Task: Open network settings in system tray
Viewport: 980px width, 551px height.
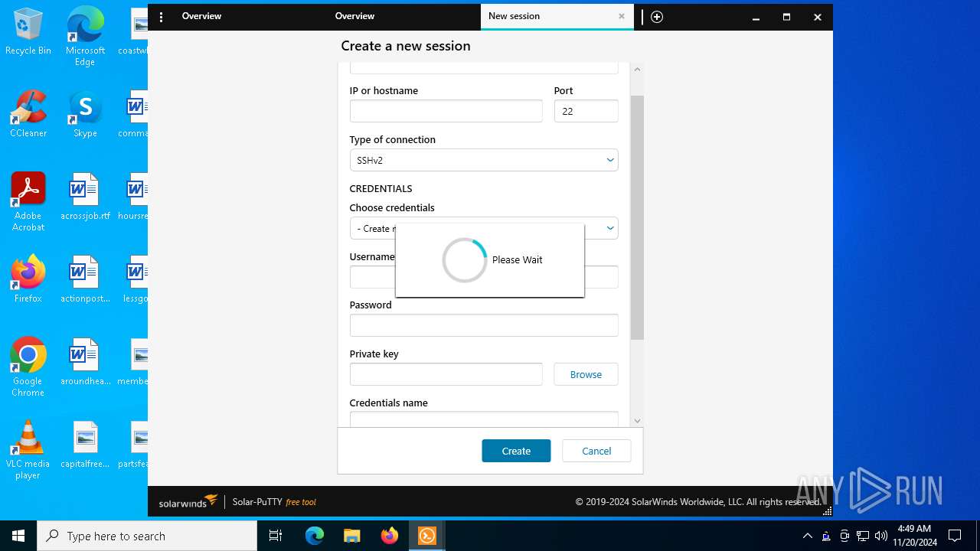Action: coord(863,536)
